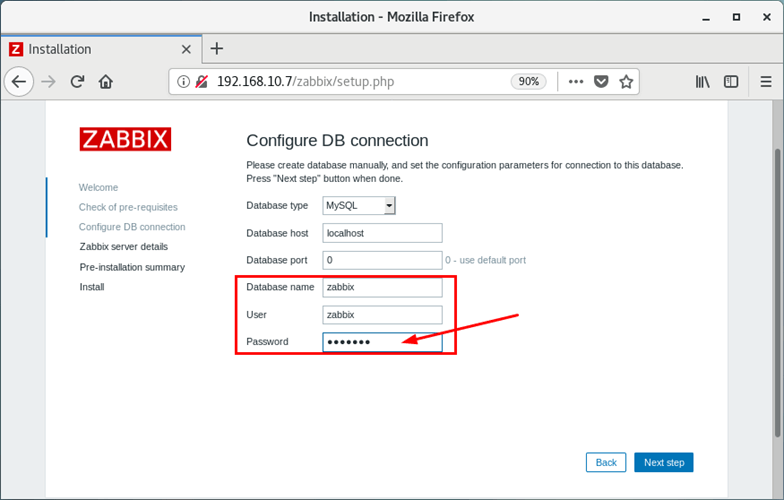Maximize the Firefox window
This screenshot has width=784, height=500.
pyautogui.click(x=736, y=17)
